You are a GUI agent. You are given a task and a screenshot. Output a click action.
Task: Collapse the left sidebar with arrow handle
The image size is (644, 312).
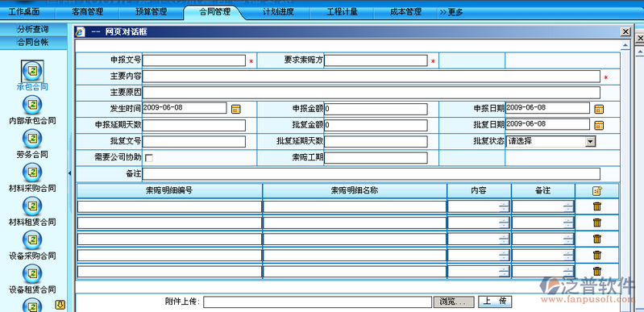tap(69, 173)
